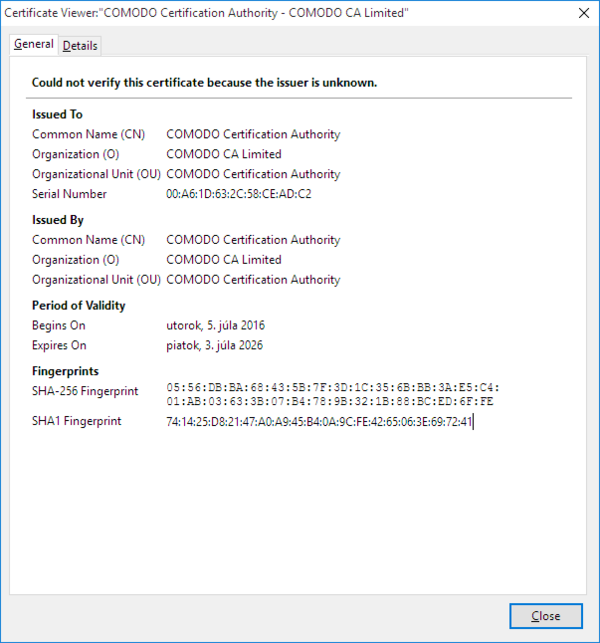The width and height of the screenshot is (600, 643).
Task: Switch to the Details tab
Action: point(80,46)
